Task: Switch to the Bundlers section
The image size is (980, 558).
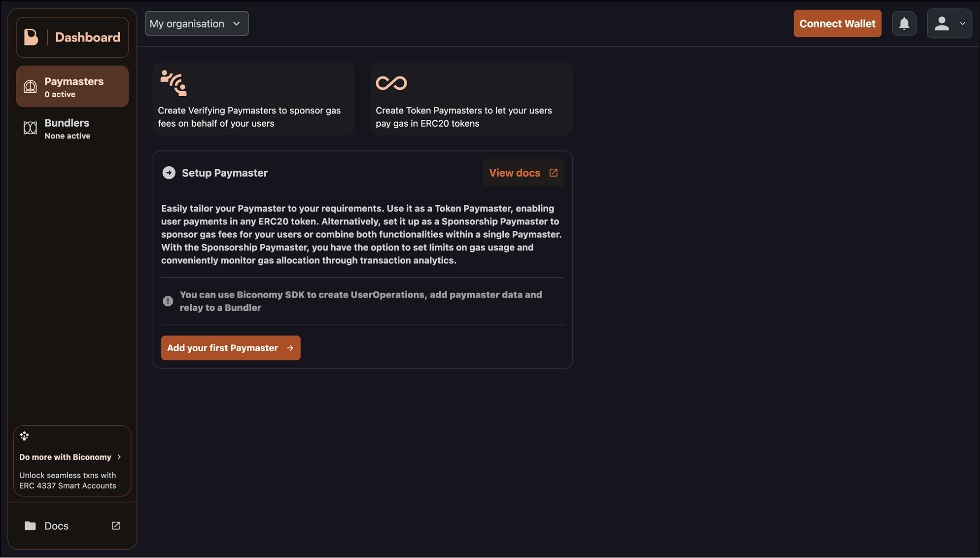Action: pos(72,128)
